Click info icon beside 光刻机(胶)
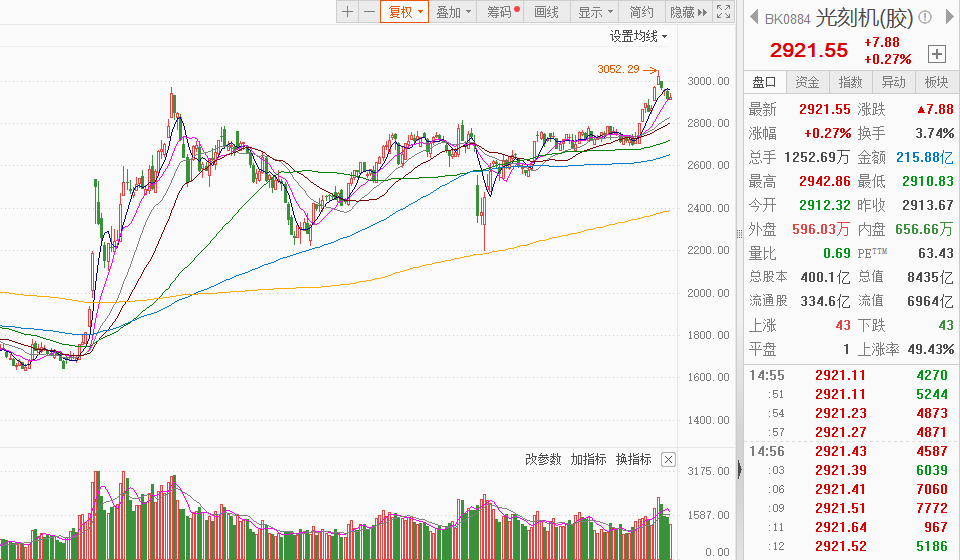960x560 pixels. coord(925,17)
